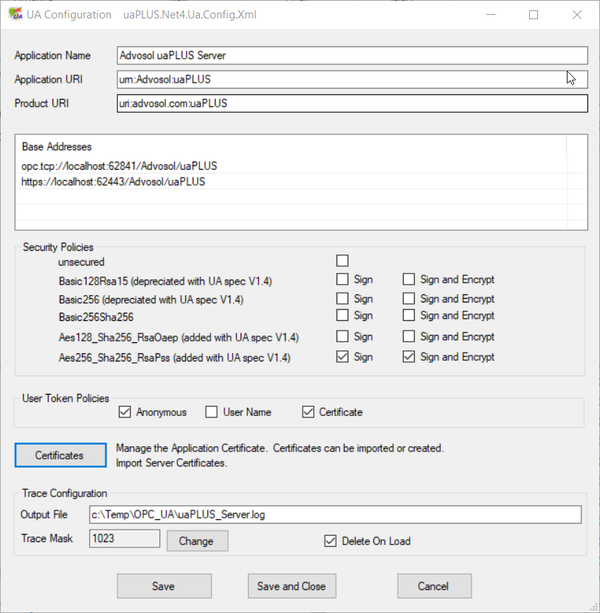Click into the Product URI field
600x613 pixels.
click(352, 103)
